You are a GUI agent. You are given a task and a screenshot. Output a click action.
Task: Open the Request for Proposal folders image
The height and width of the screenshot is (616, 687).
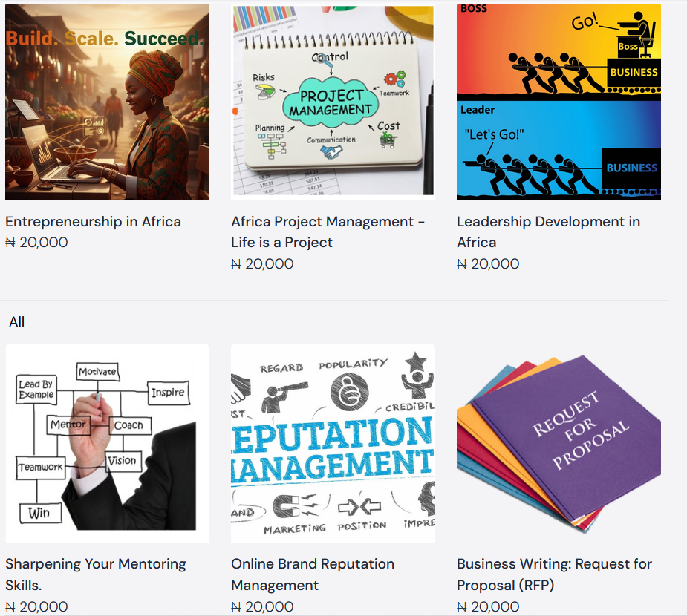point(559,443)
